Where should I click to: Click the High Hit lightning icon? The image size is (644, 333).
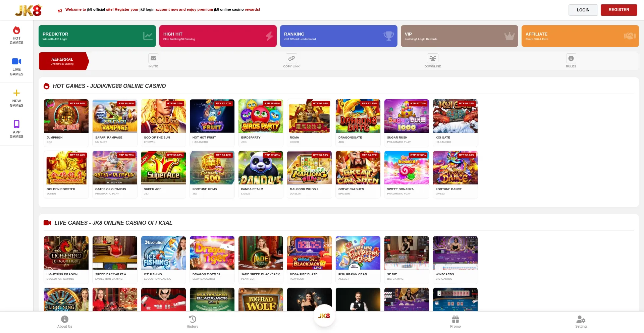click(269, 36)
